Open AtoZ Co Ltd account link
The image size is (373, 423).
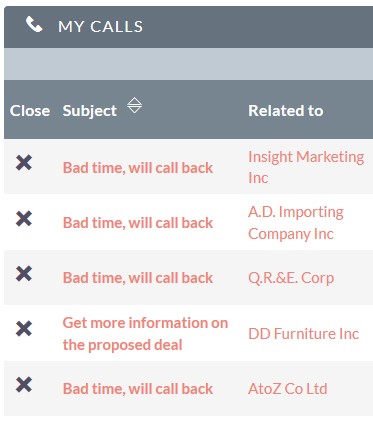[288, 389]
